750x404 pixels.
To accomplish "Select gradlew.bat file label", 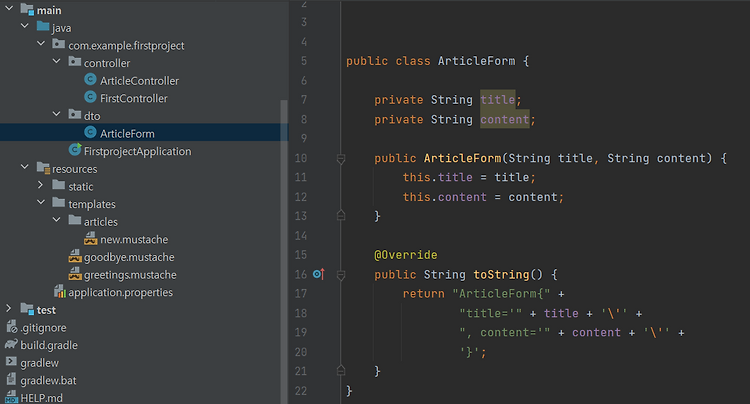I will 48,380.
